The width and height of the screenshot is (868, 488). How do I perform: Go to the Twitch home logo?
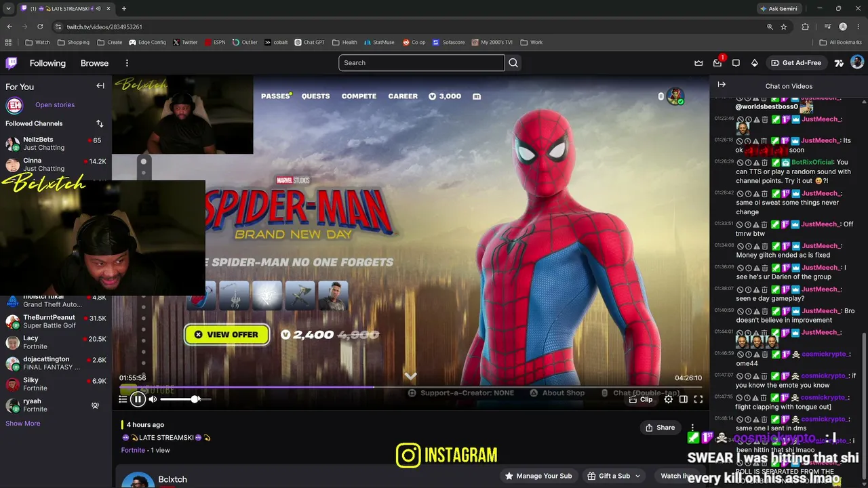click(x=12, y=63)
